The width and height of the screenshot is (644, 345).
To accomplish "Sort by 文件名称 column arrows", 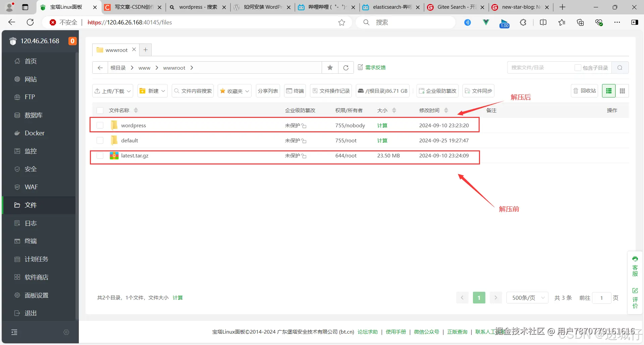I will (136, 110).
